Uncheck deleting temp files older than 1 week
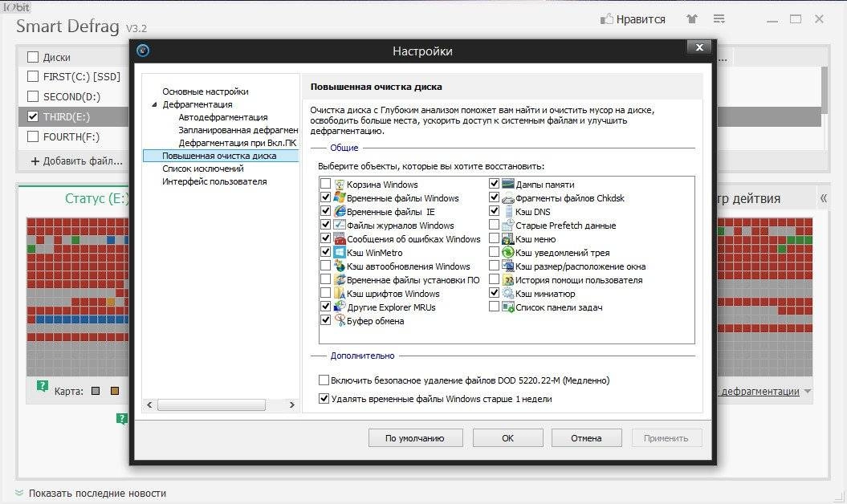The image size is (847, 504). point(324,399)
